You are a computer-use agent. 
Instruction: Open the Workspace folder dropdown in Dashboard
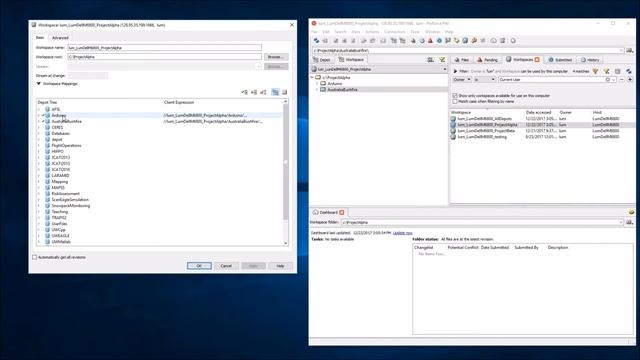(621, 222)
